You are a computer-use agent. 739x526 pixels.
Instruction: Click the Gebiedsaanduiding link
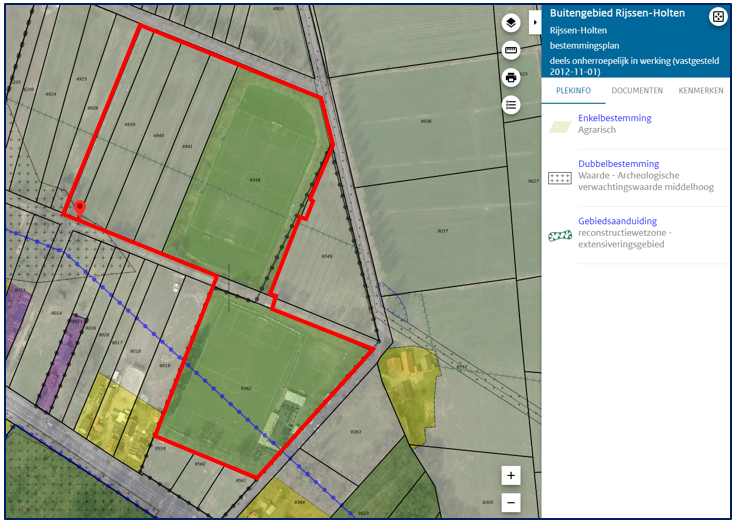(617, 221)
